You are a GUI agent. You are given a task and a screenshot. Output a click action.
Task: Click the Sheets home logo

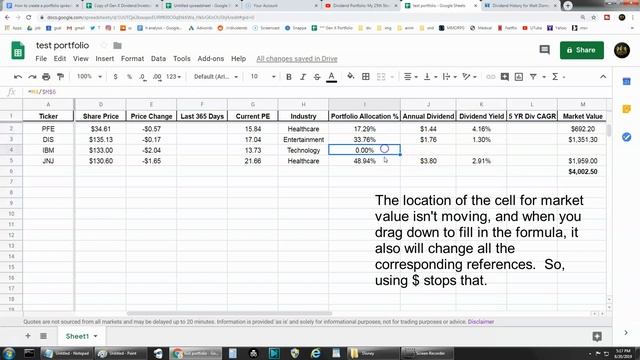coord(18,51)
